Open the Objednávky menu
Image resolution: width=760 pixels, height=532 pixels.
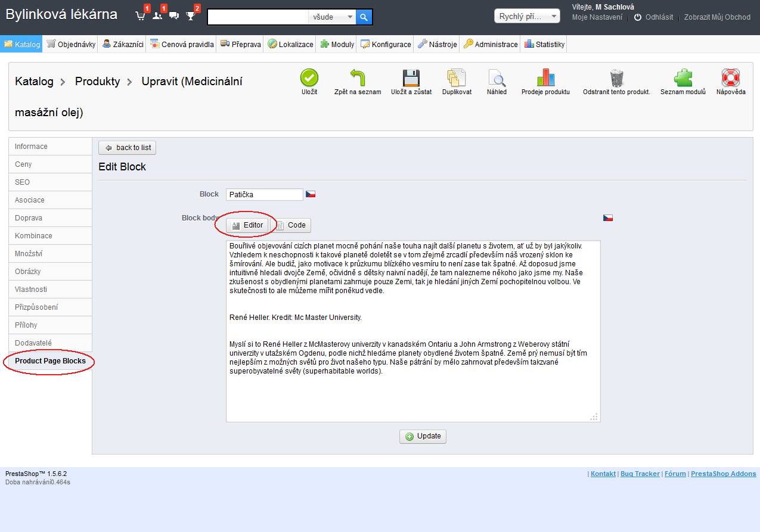[x=71, y=44]
